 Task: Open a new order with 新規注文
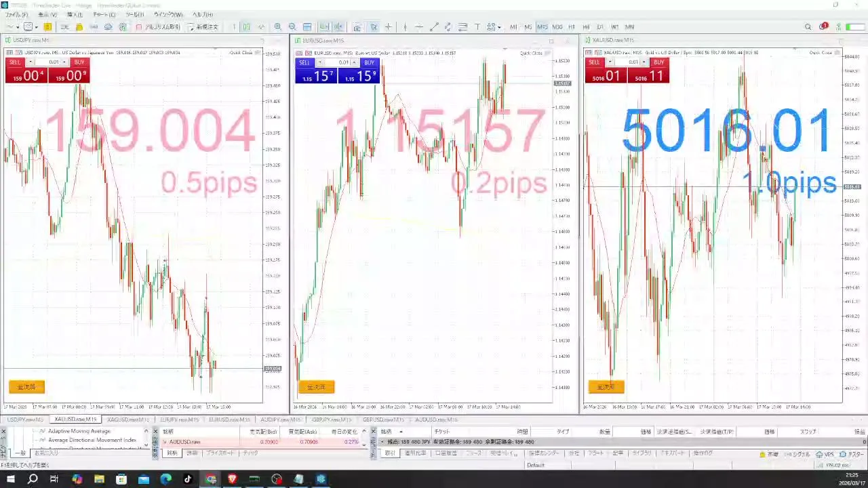[203, 27]
